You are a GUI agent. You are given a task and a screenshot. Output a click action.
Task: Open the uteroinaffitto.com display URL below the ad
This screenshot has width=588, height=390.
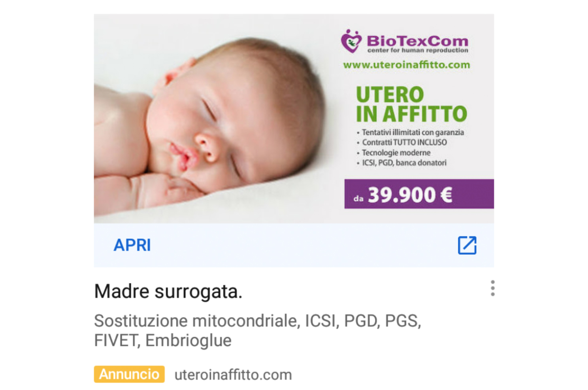233,375
